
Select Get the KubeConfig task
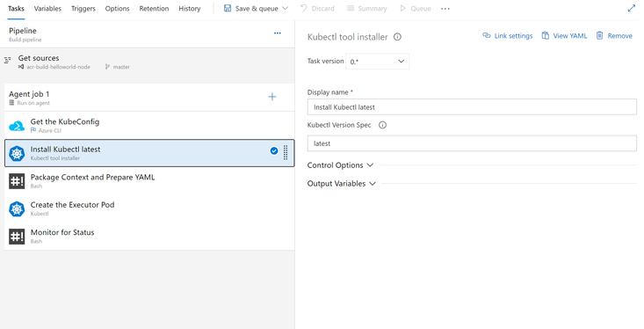pyautogui.click(x=149, y=126)
